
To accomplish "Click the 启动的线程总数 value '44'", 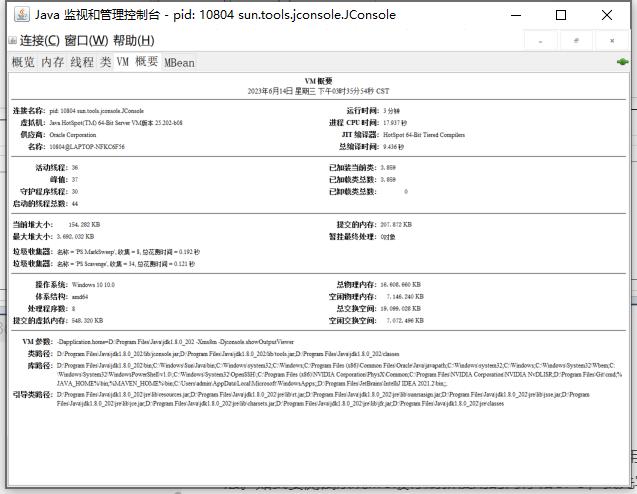I will click(x=75, y=204).
